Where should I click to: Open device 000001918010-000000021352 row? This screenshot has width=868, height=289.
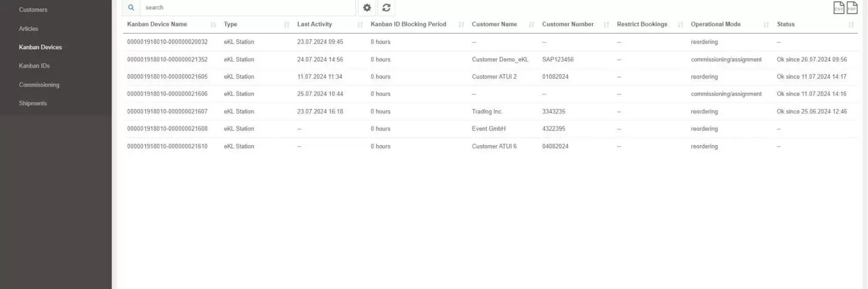tap(490, 60)
